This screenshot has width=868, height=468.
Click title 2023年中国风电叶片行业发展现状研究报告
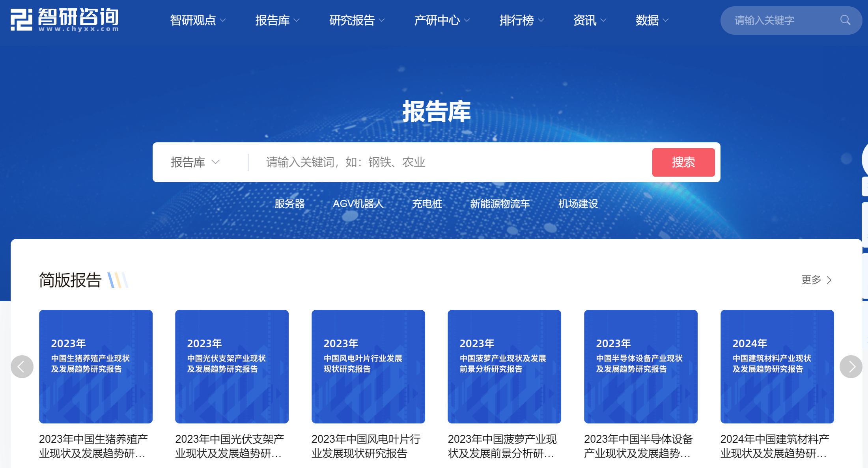[366, 446]
